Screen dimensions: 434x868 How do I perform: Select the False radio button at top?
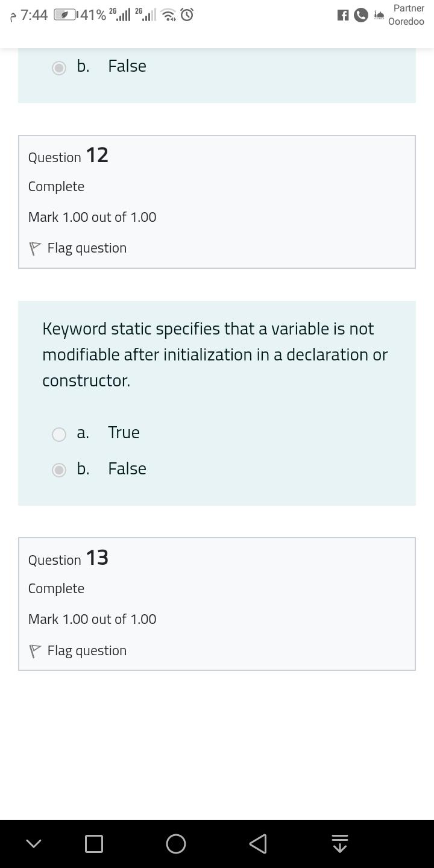click(59, 68)
